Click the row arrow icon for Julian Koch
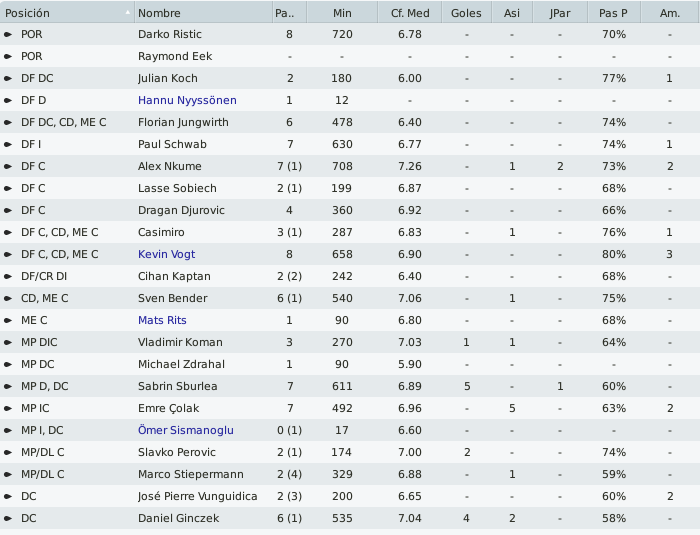 (8, 78)
